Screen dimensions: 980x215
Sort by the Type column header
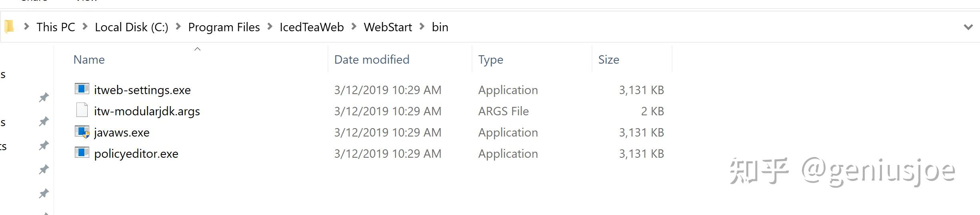click(490, 60)
